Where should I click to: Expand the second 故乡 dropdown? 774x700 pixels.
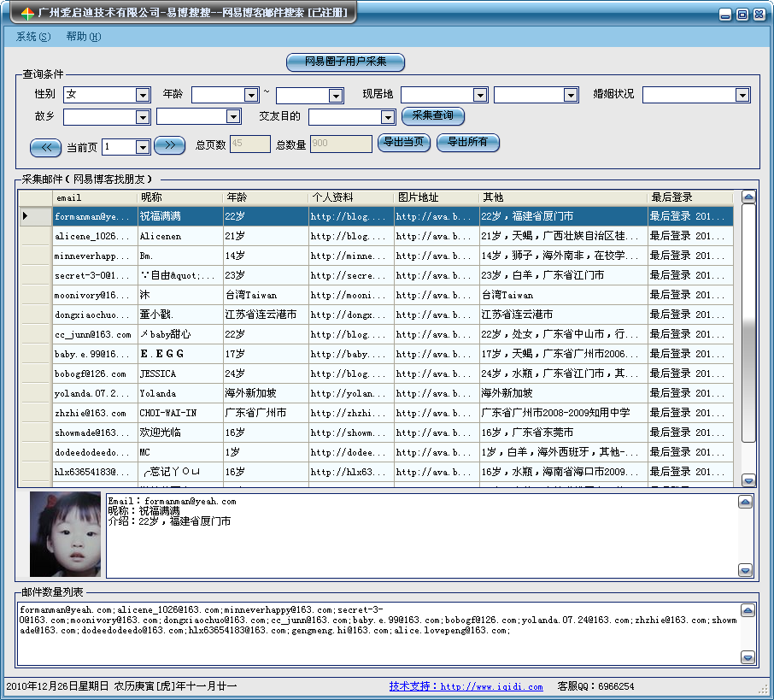pyautogui.click(x=232, y=116)
